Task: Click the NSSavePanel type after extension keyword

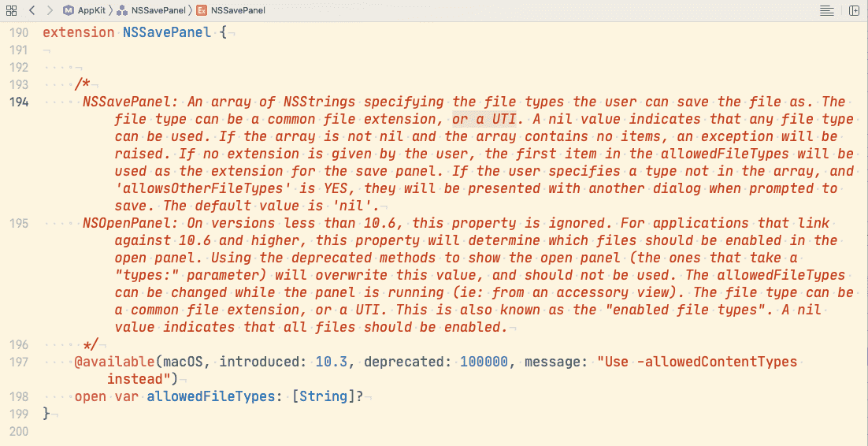Action: (x=167, y=32)
